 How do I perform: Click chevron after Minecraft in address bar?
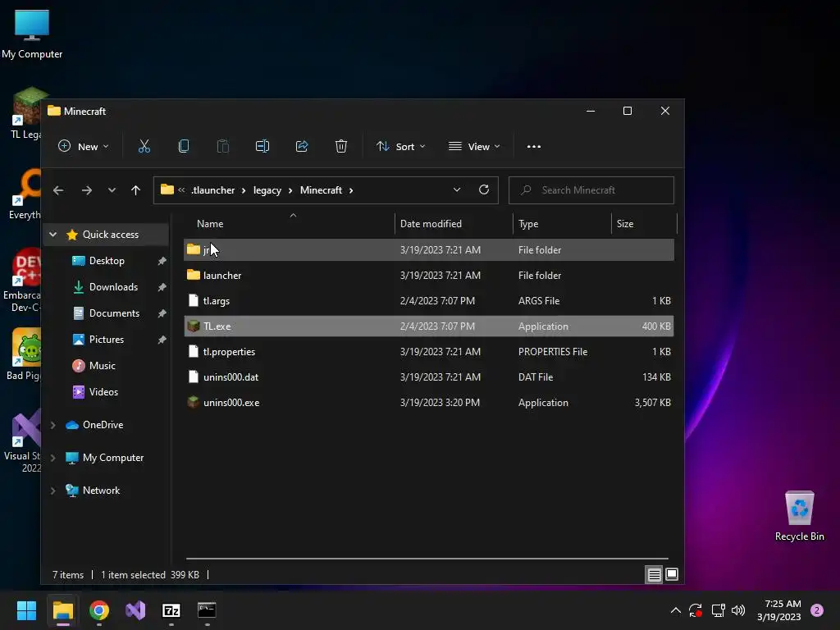(351, 190)
